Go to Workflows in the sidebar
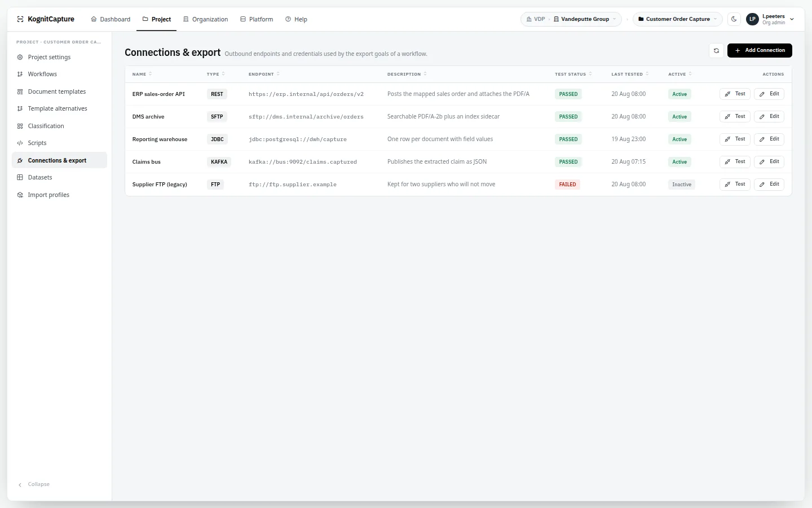812x508 pixels. [x=59, y=74]
